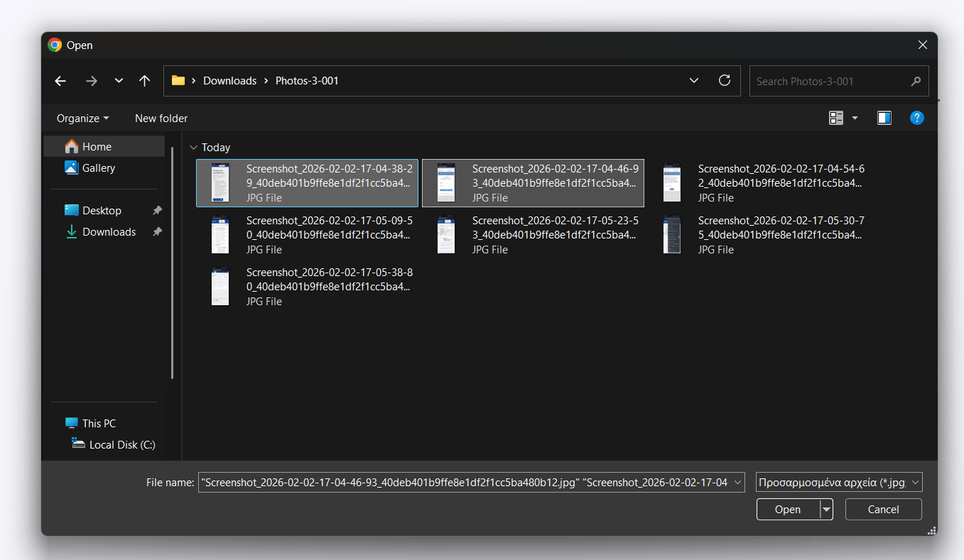This screenshot has width=964, height=560.
Task: Open Gallery in the sidebar
Action: [x=98, y=168]
